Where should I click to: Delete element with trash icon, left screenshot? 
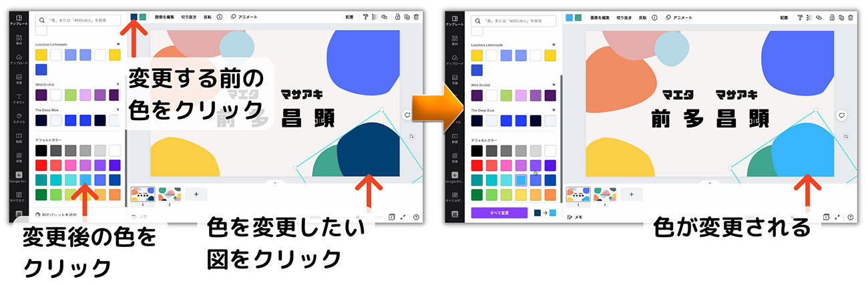click(x=416, y=17)
